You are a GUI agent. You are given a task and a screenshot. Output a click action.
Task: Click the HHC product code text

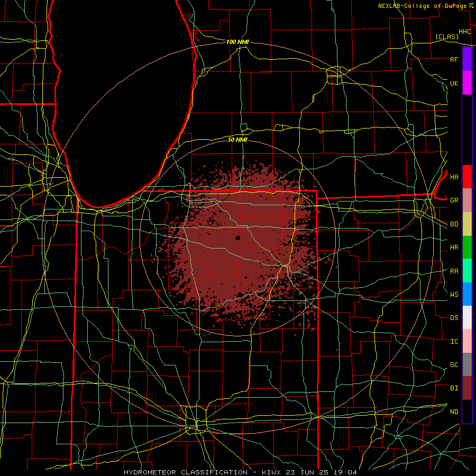pyautogui.click(x=464, y=32)
